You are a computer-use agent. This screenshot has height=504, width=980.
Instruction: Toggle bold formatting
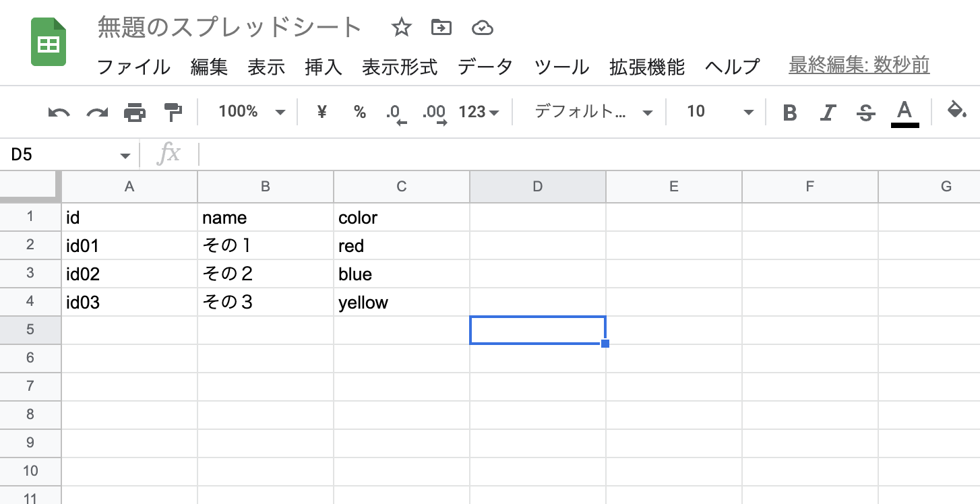pos(790,112)
